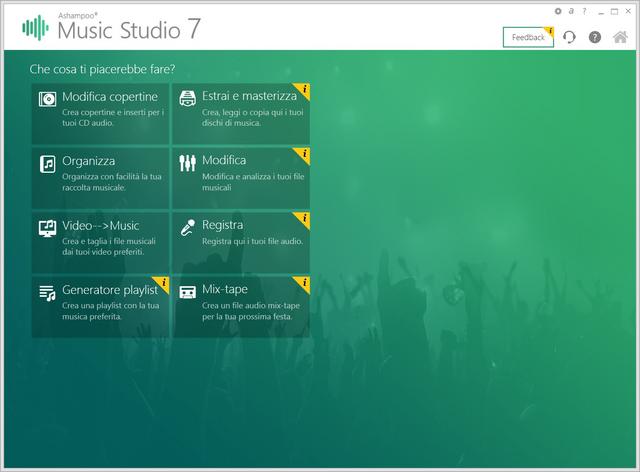Open support via the headset icon
The width and height of the screenshot is (640, 472).
coord(569,37)
